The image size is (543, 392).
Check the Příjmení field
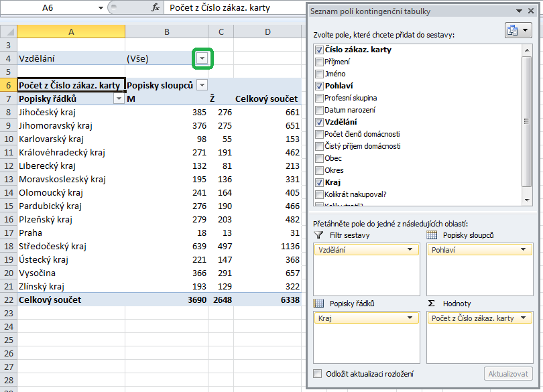319,62
